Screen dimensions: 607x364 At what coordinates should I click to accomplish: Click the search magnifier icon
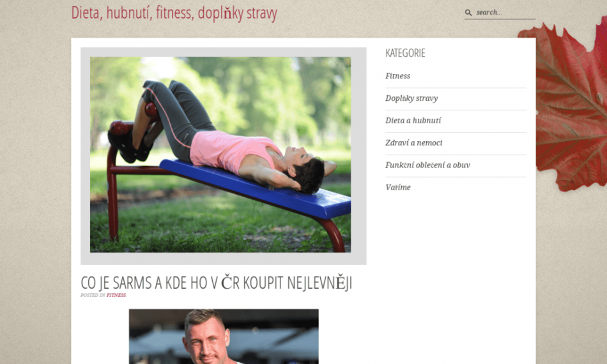(468, 13)
